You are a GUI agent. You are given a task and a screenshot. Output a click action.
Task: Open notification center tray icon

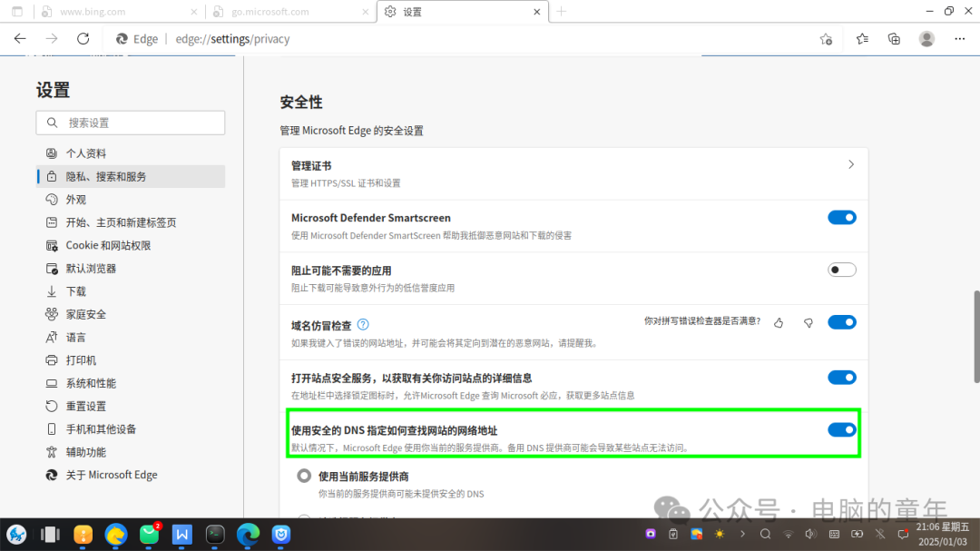pos(903,534)
